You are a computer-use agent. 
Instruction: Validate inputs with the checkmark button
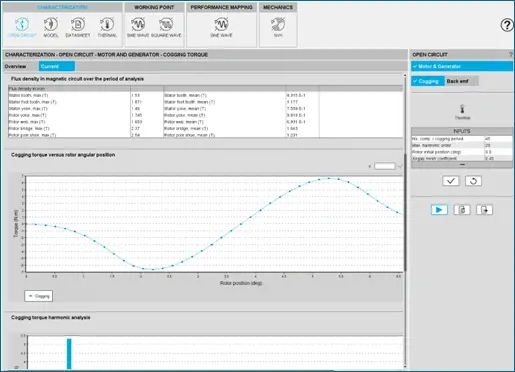pos(451,181)
